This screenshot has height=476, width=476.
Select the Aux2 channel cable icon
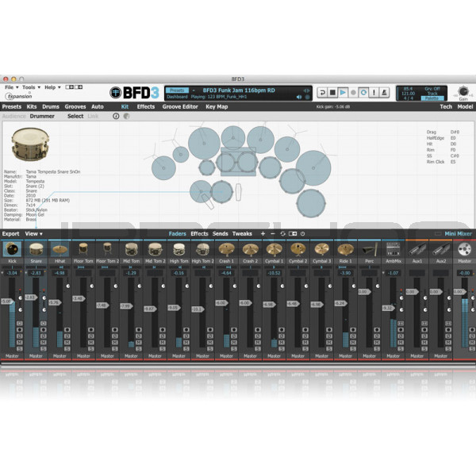[441, 249]
